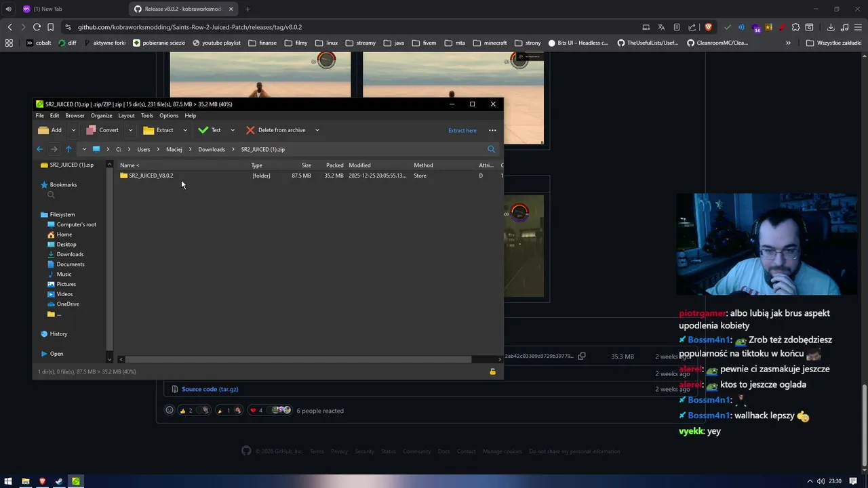Select Home in the sidebar
This screenshot has width=868, height=488.
60,235
